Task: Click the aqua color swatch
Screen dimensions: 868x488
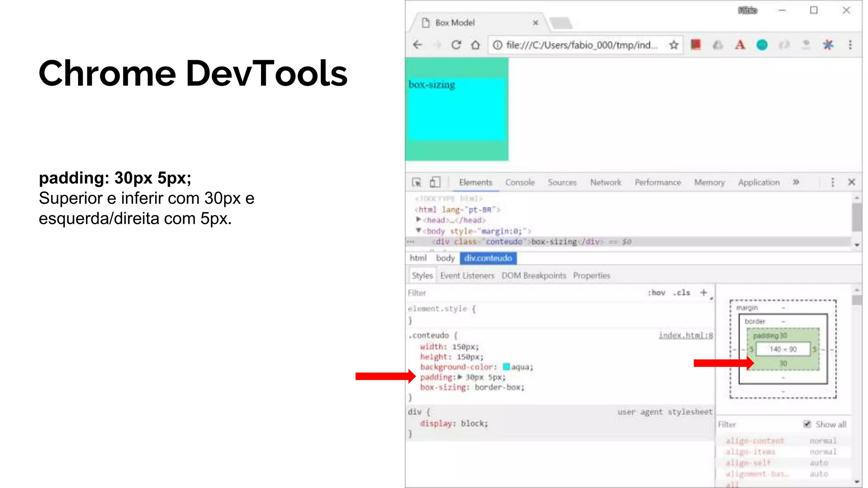Action: click(x=506, y=367)
